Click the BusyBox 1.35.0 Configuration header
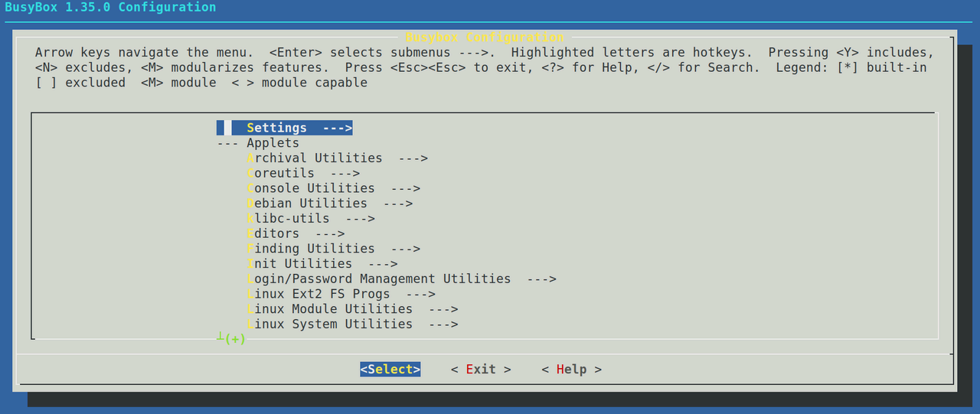980x414 pixels. pos(110,8)
